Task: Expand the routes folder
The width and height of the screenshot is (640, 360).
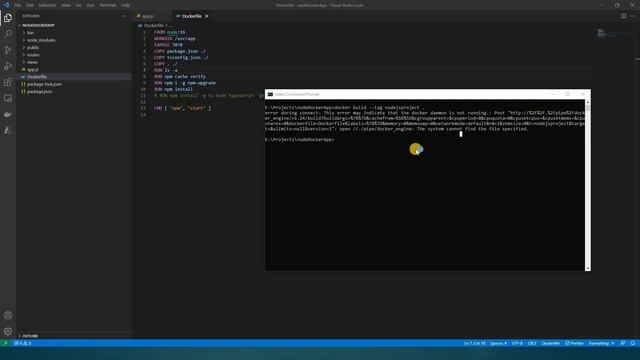Action: click(33, 55)
